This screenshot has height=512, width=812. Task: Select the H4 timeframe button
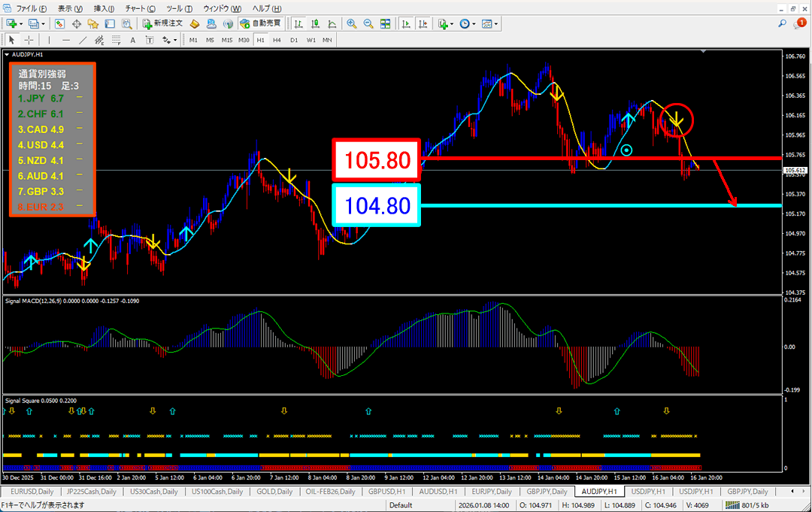click(277, 40)
